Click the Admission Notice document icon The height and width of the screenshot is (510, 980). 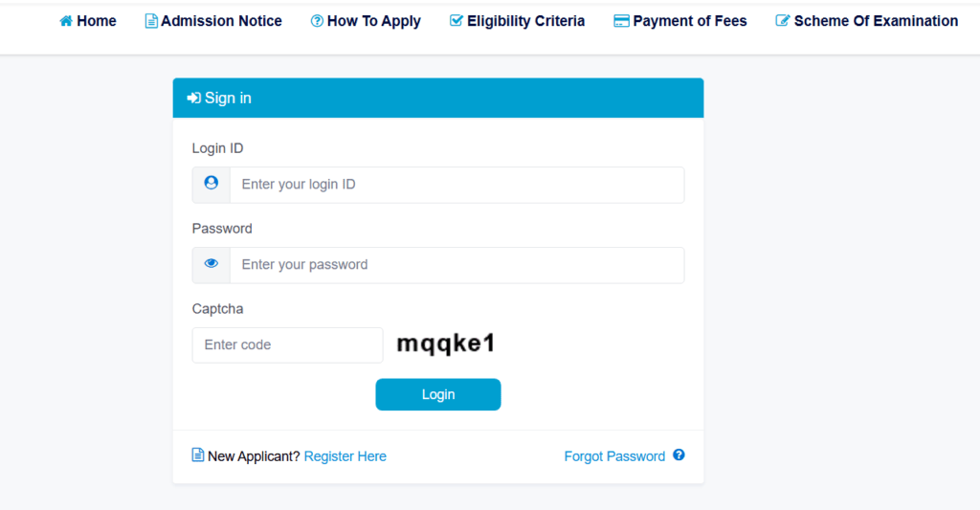[x=150, y=21]
